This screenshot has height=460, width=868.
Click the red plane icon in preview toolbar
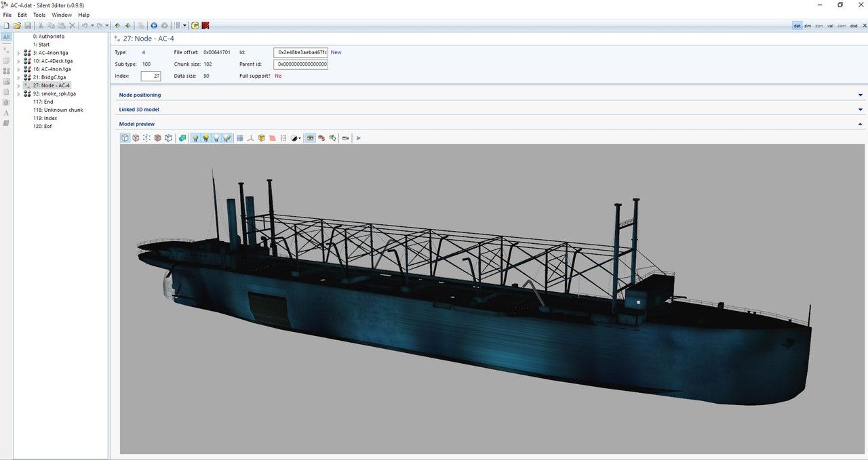point(273,138)
